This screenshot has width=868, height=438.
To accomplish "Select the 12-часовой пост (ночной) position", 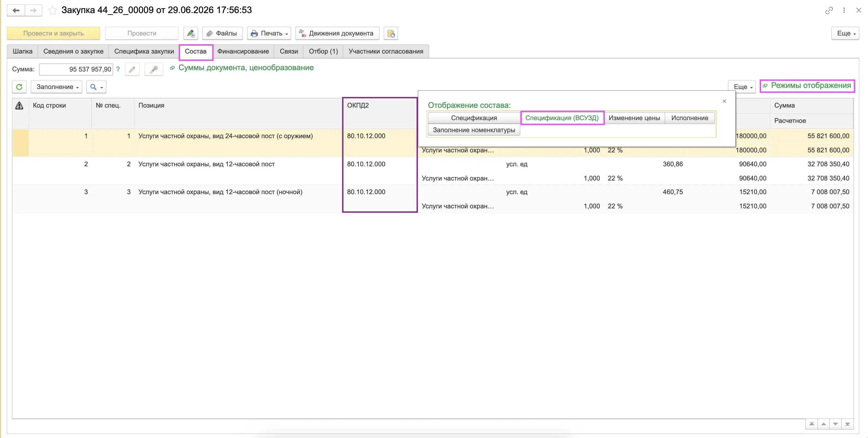I will tap(220, 192).
